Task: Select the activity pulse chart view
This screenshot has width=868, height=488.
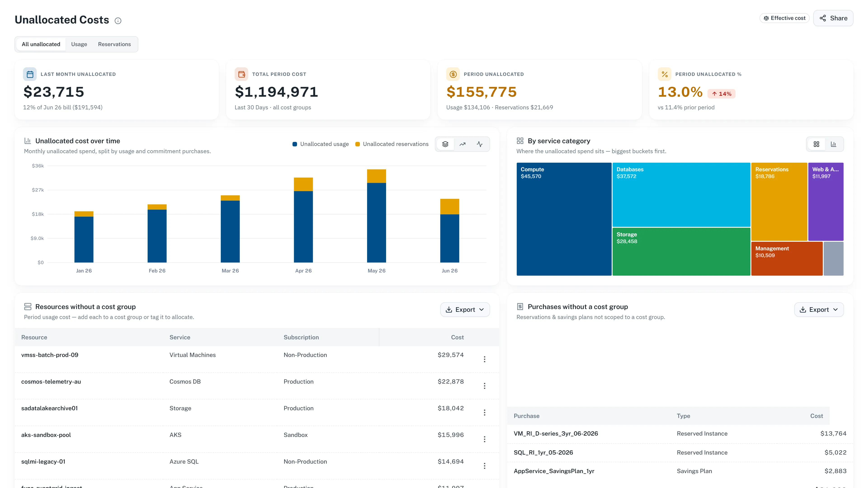Action: pos(479,144)
